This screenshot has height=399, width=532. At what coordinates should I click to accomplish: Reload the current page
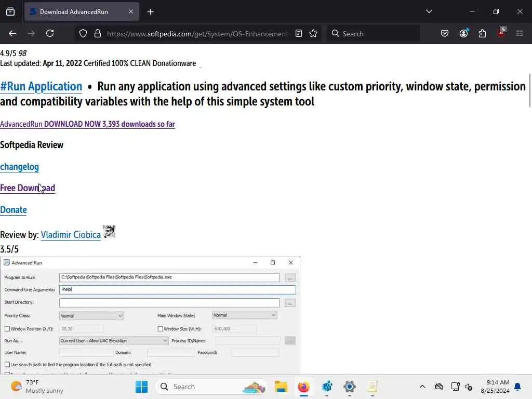coord(50,33)
